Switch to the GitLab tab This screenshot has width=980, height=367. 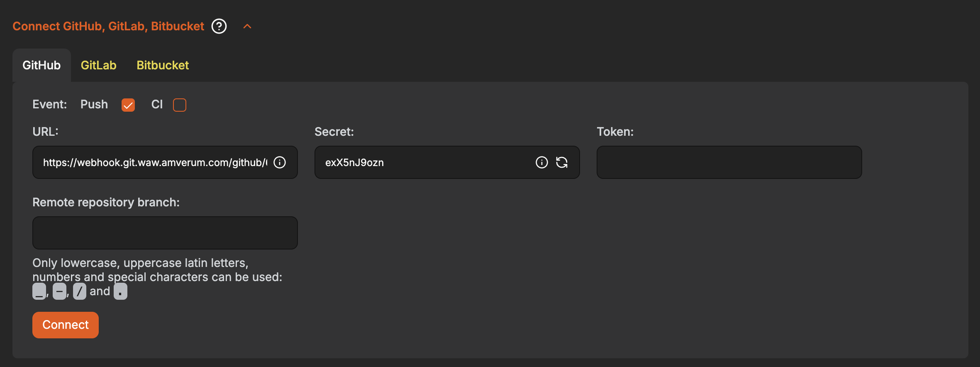click(99, 65)
